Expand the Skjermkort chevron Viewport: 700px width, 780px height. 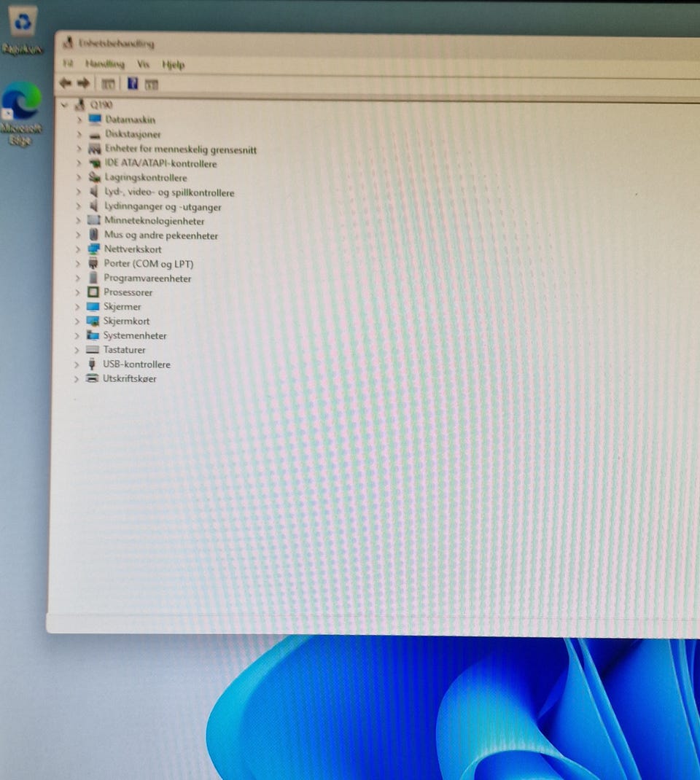click(77, 321)
